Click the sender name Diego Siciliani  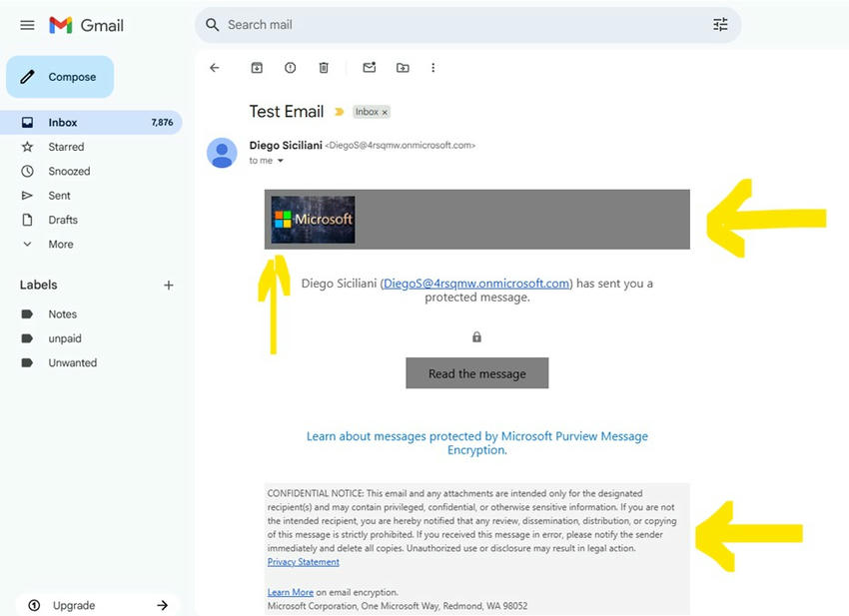(x=286, y=145)
